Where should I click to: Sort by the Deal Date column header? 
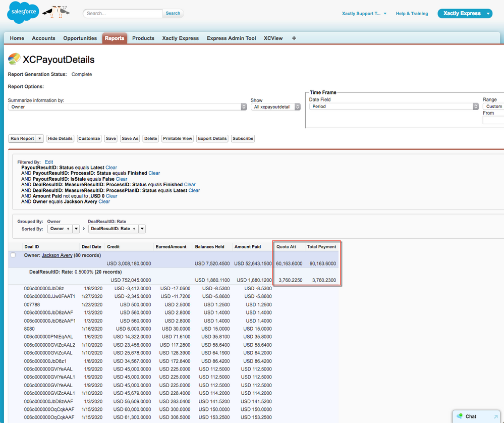click(x=91, y=247)
